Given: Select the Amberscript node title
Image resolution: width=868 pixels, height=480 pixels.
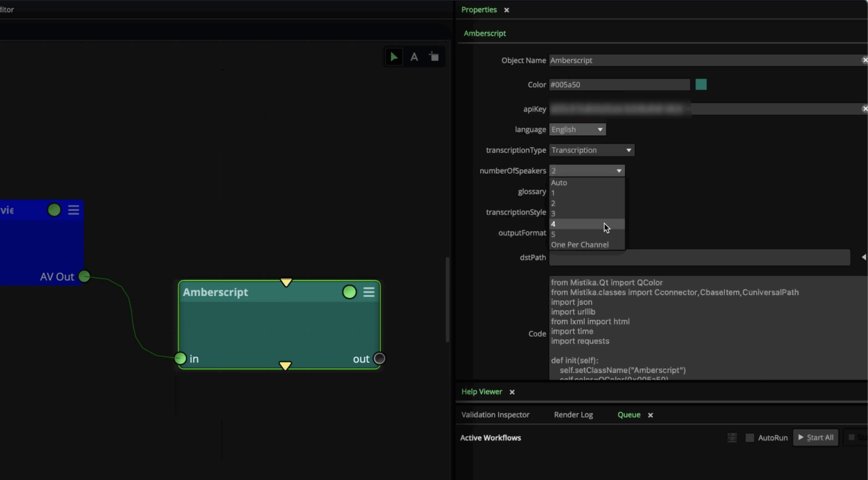Looking at the screenshot, I should (215, 292).
